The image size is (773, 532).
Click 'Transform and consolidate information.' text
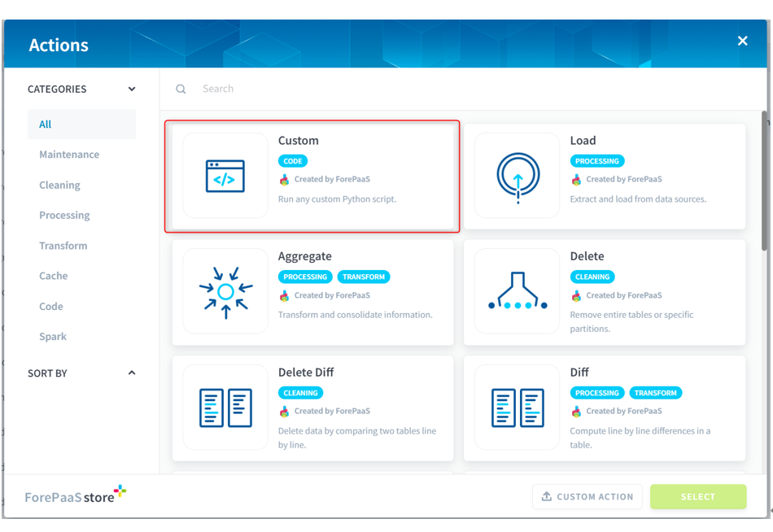click(x=355, y=315)
